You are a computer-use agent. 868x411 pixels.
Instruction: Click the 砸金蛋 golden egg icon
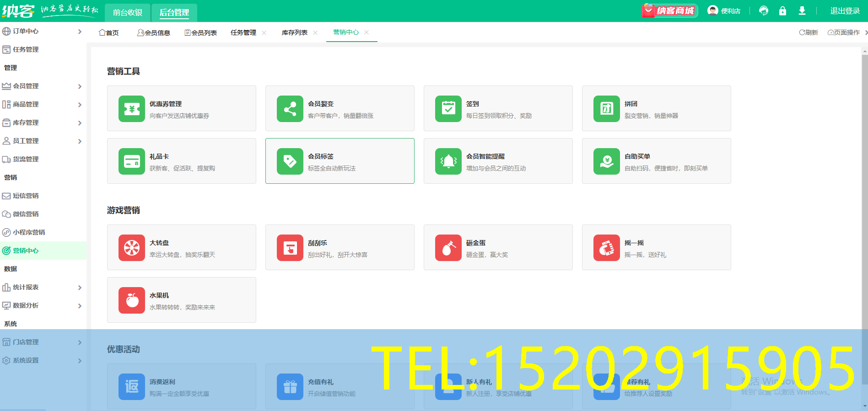[x=448, y=248]
